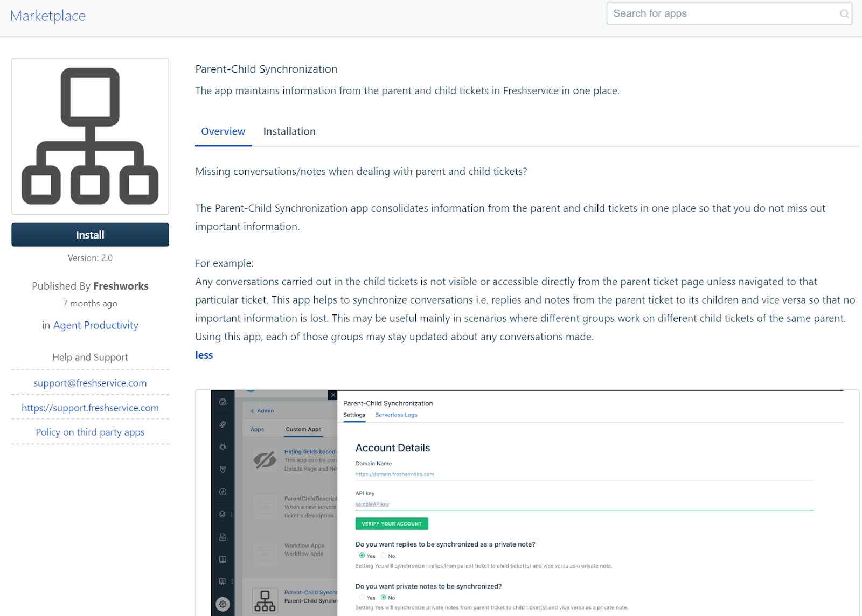Click the shield (changes) icon in preview sidebar

[x=223, y=470]
